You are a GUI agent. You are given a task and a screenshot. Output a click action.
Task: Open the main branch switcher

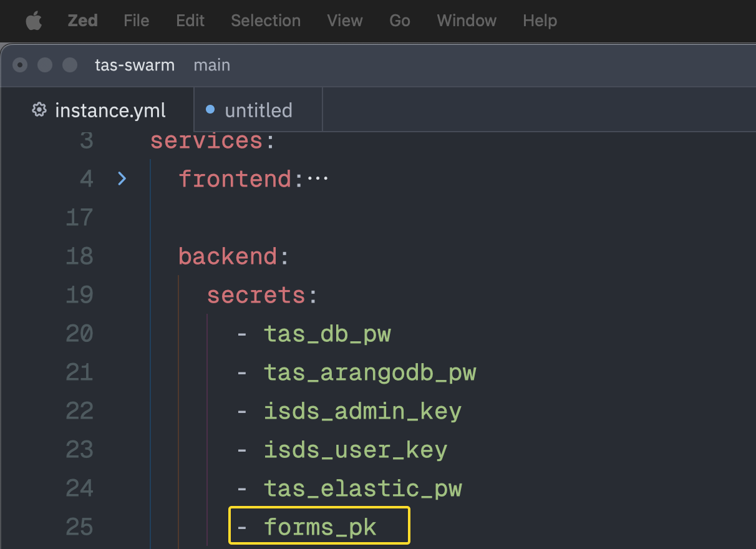(212, 65)
